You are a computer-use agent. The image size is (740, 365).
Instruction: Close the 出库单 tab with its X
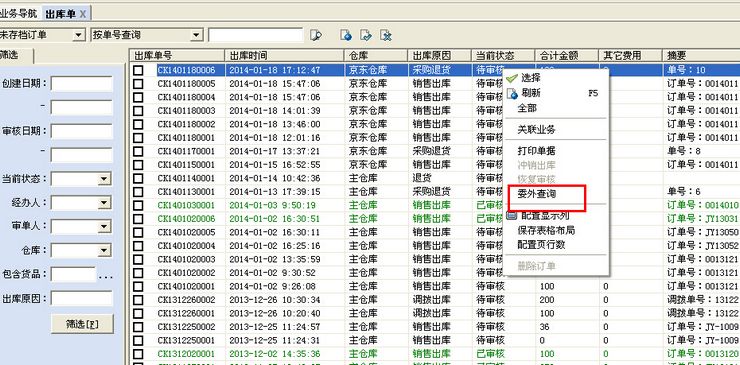[x=83, y=14]
